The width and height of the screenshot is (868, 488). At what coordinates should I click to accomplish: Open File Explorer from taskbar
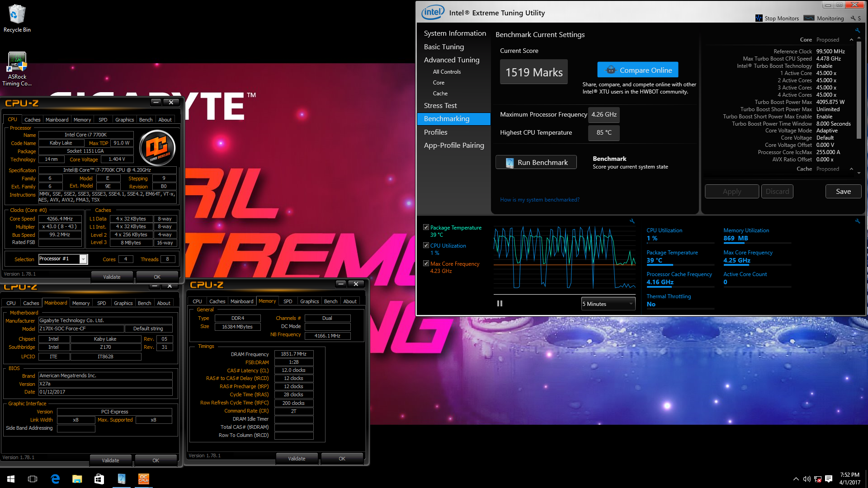pos(77,479)
